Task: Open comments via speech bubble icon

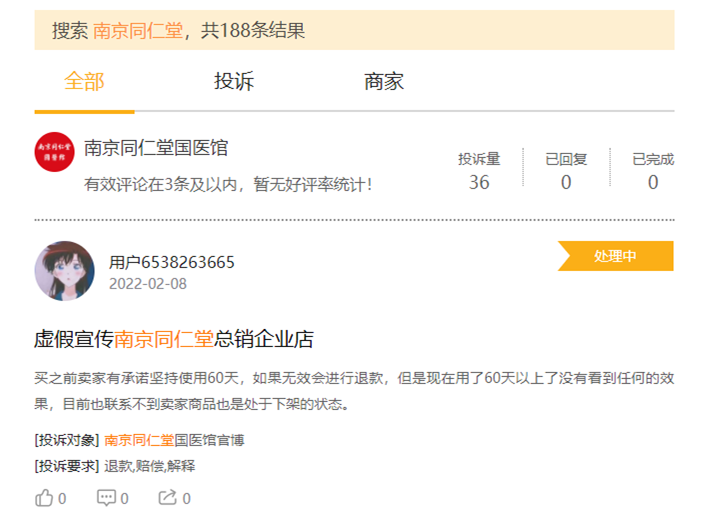Action: pos(106,498)
